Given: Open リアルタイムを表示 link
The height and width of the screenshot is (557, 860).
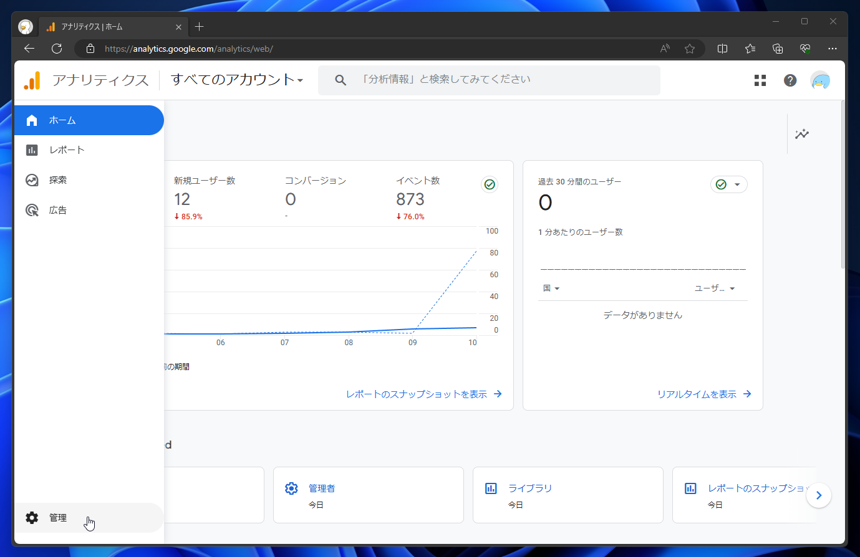Looking at the screenshot, I should (x=704, y=394).
